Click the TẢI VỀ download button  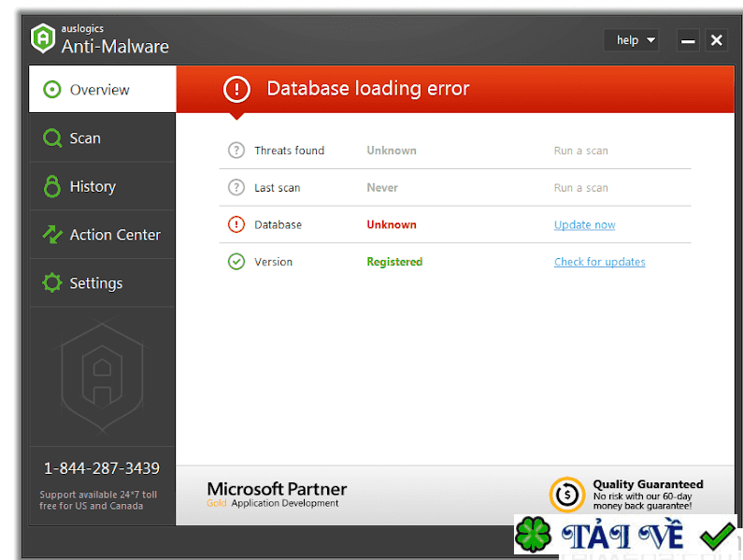click(626, 535)
